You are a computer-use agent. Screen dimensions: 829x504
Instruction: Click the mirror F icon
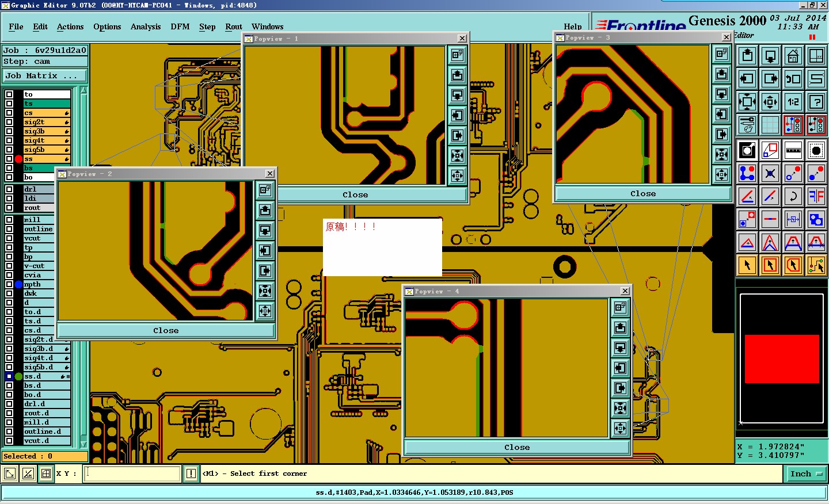816,196
